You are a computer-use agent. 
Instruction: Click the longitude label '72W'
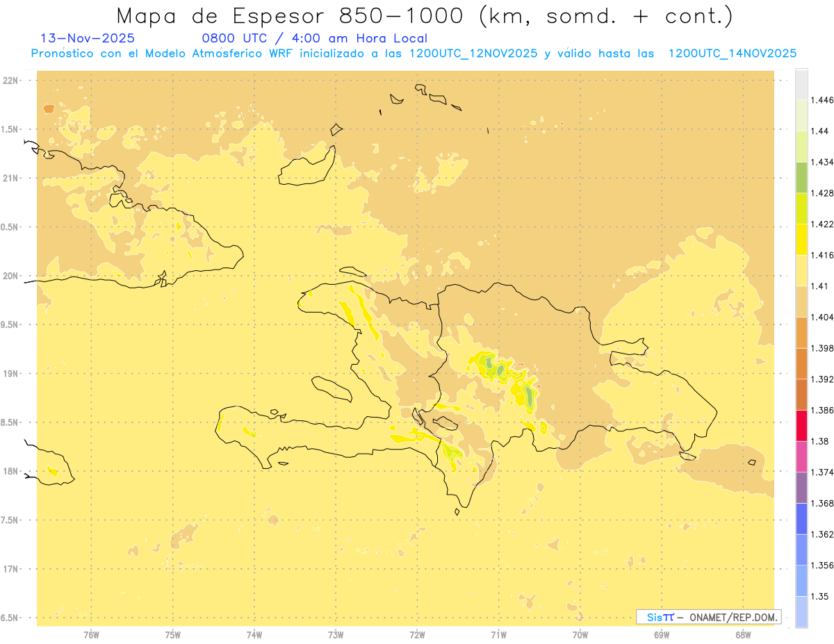[x=418, y=634]
